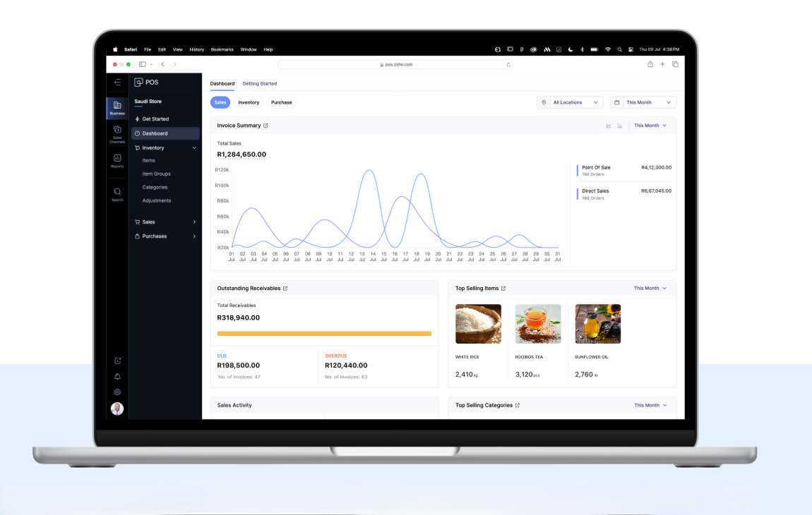Open macOS Spotlight search icon
This screenshot has height=515, width=812.
[619, 49]
